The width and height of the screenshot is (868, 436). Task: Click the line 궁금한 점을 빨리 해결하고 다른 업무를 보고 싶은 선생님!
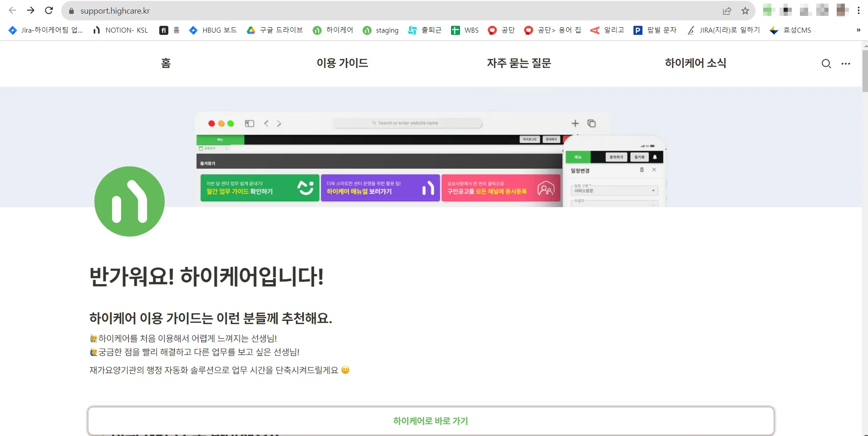(195, 352)
